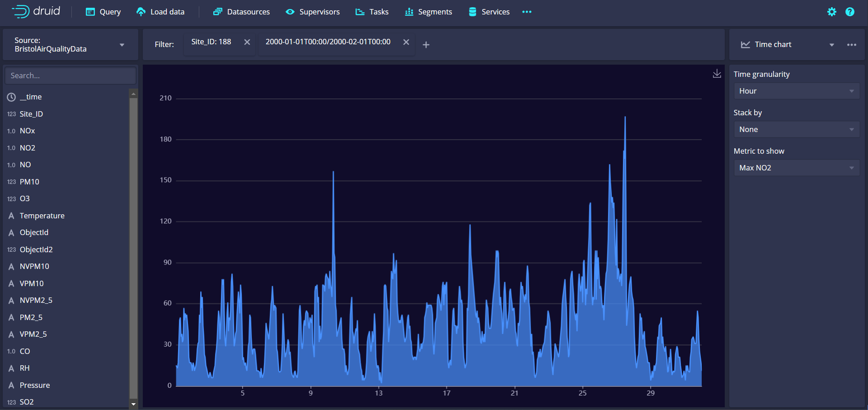Click the column list scrollbar
The image size is (868, 410).
133,248
